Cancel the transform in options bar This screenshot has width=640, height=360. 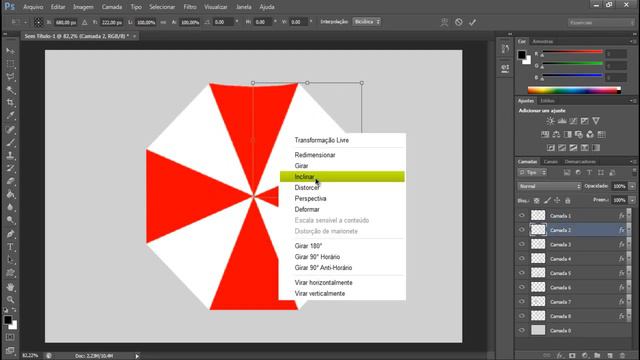[459, 22]
